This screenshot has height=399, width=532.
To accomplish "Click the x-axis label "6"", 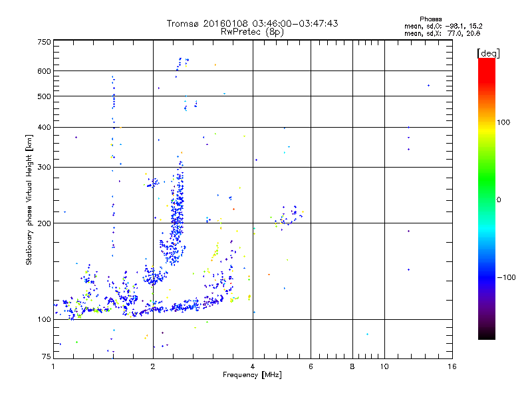I will coord(311,366).
